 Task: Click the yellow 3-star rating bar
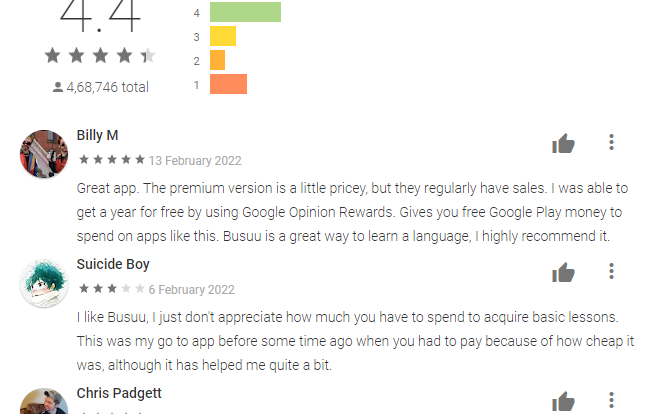(x=223, y=36)
